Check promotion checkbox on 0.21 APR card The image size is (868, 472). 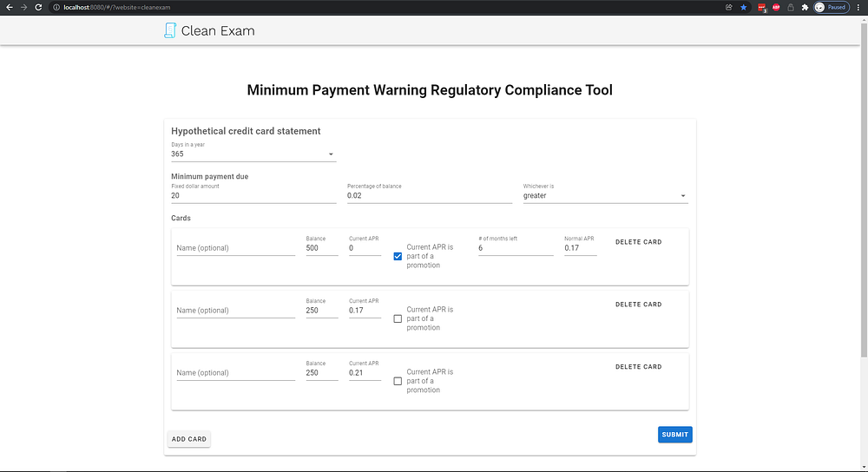pos(398,381)
